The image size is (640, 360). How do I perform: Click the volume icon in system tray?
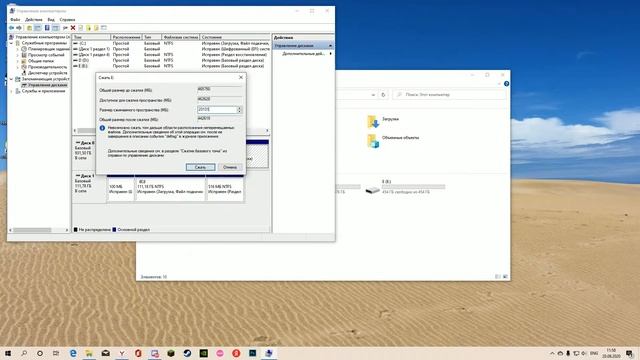tap(584, 353)
